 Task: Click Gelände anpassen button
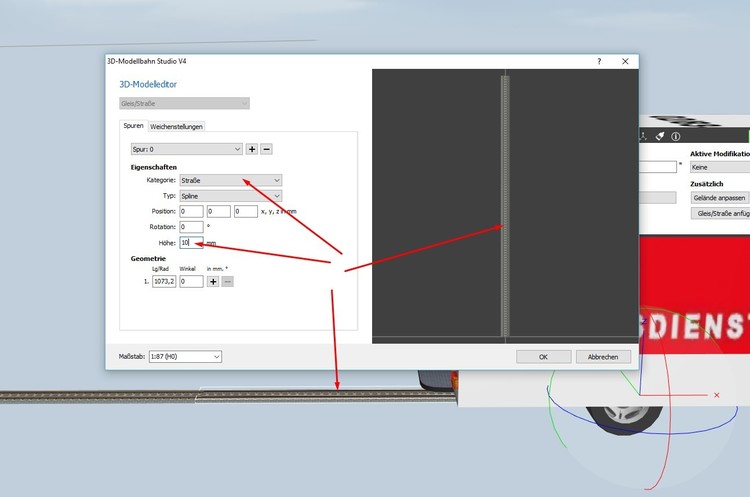719,198
